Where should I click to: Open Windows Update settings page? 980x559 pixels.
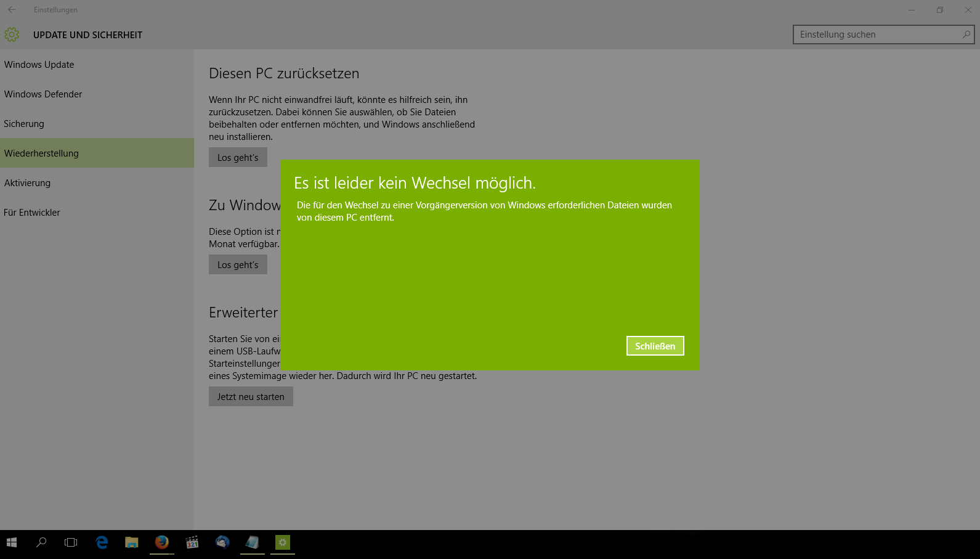[97, 64]
